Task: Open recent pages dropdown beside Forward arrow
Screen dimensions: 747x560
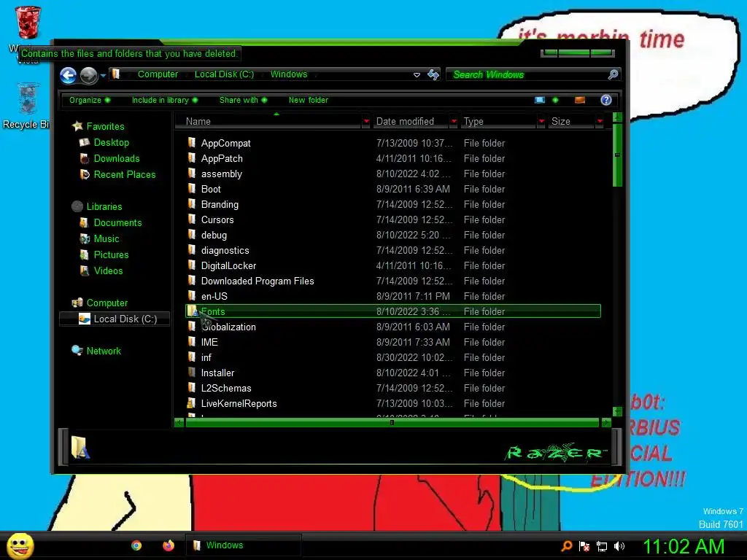Action: click(103, 75)
